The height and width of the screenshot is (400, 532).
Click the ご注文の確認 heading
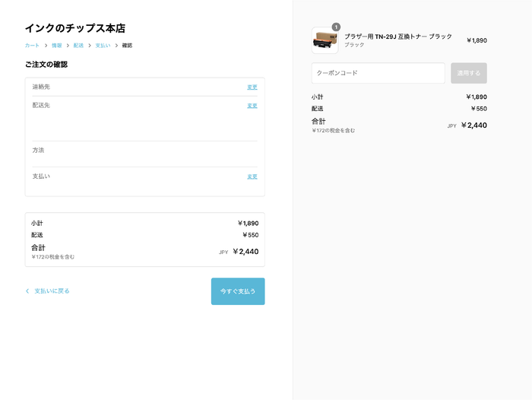(46, 65)
